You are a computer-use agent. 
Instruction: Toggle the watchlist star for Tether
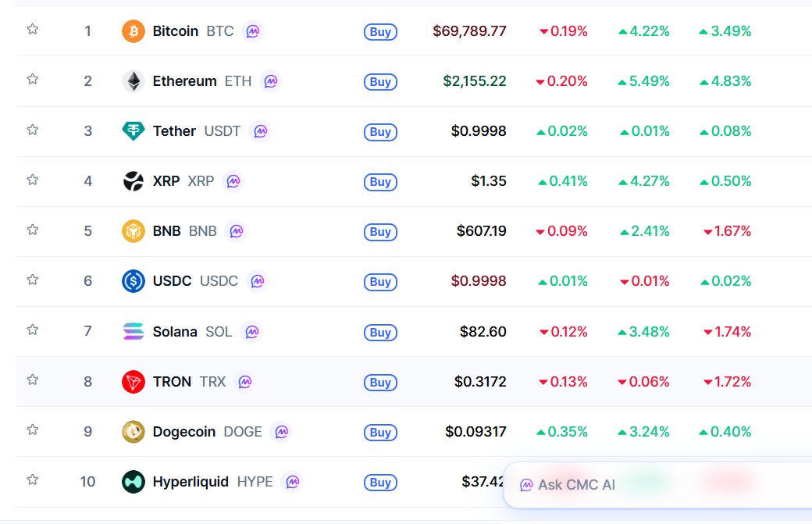(x=33, y=130)
